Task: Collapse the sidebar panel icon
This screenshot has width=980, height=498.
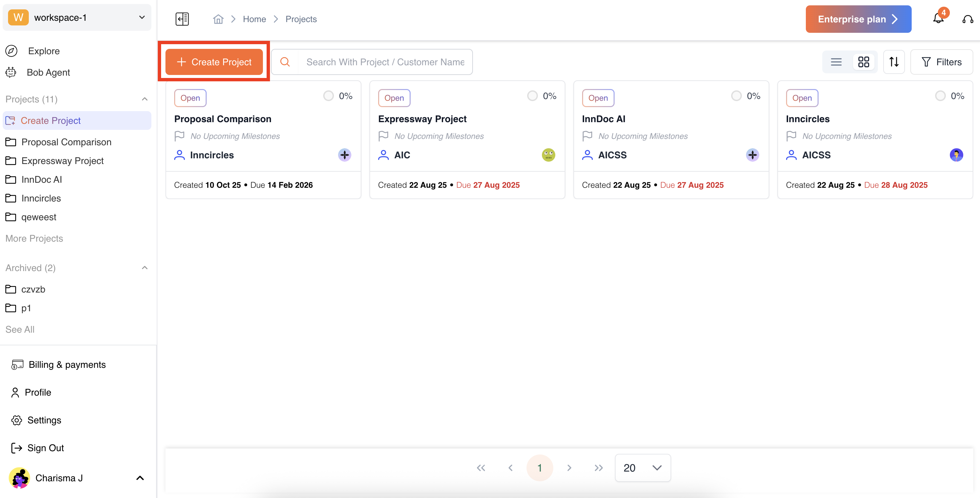Action: tap(182, 19)
